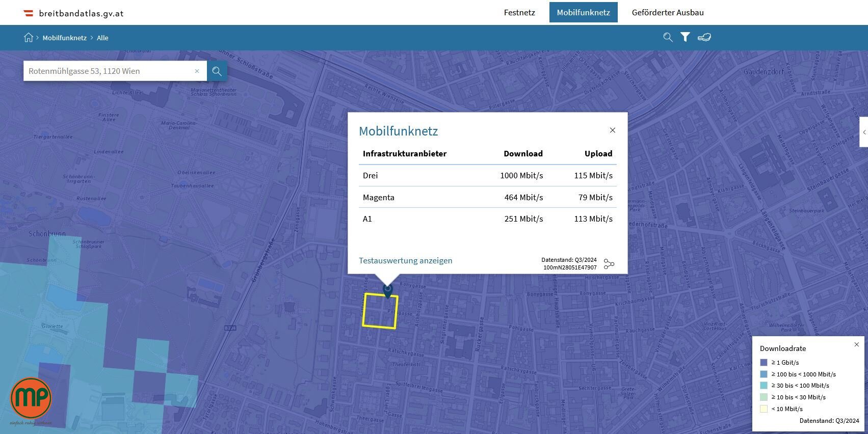Click the Schönbrunn map label
The height and width of the screenshot is (434, 868).
47,234
